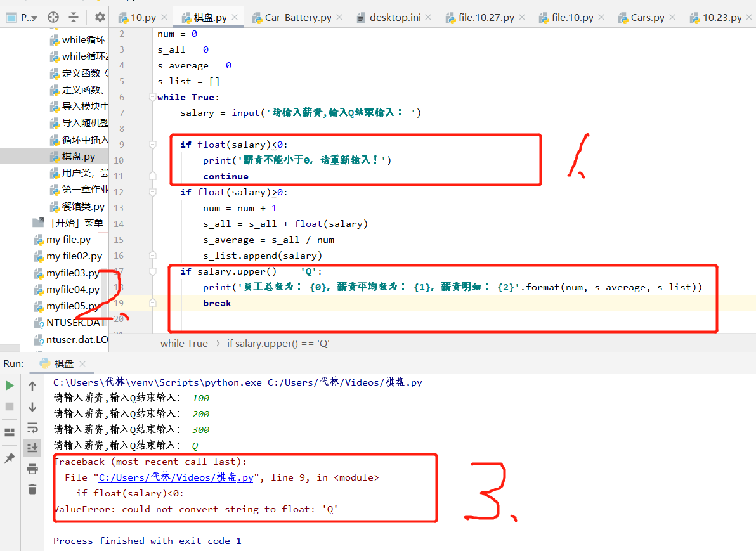
Task: Collapse the fold marker at line 12
Action: (x=153, y=192)
